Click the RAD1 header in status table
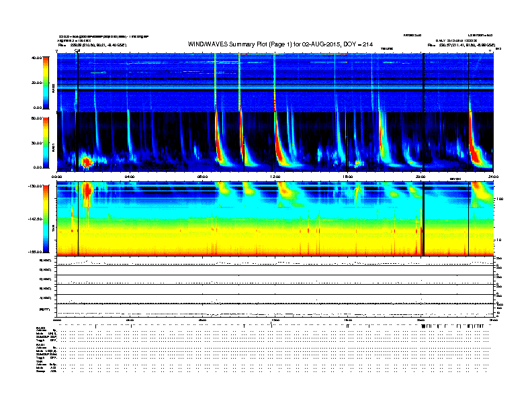The width and height of the screenshot is (532, 411). 40,345
